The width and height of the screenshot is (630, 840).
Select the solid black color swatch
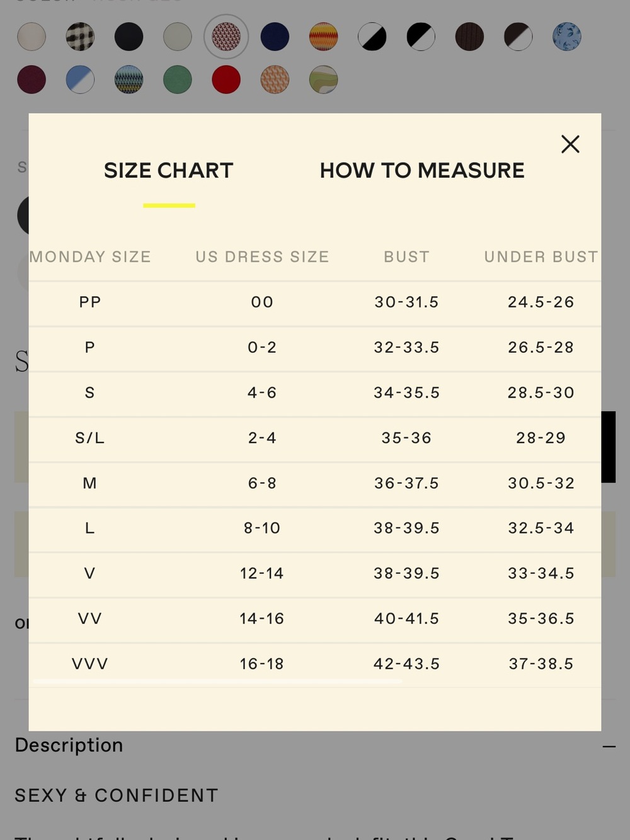tap(129, 37)
